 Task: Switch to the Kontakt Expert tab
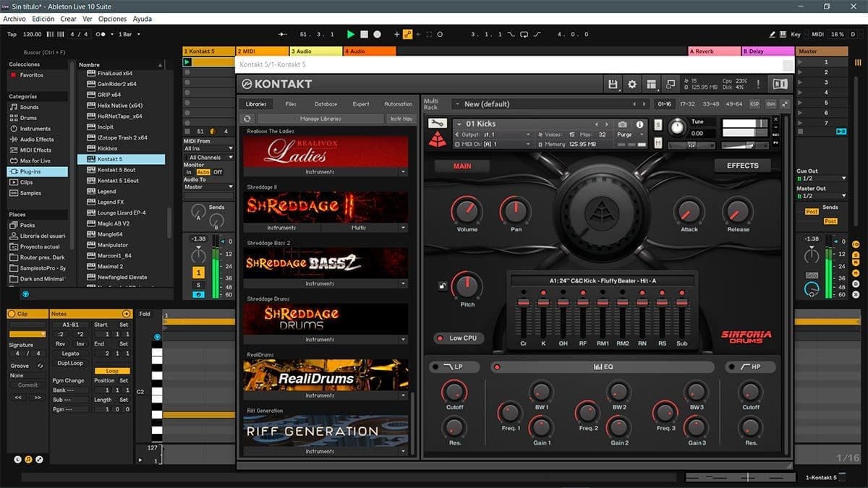361,104
